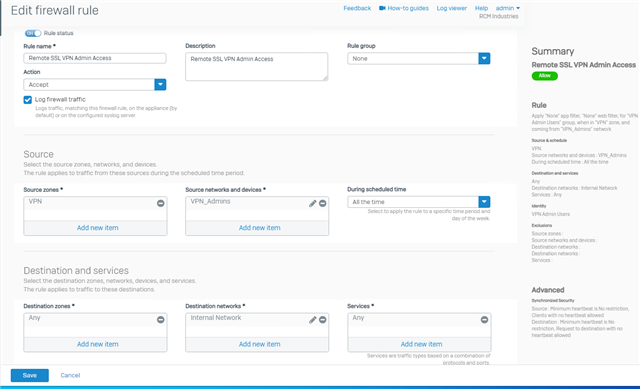This screenshot has height=389, width=640.
Task: Click the How-to guides video icon
Action: tap(382, 8)
